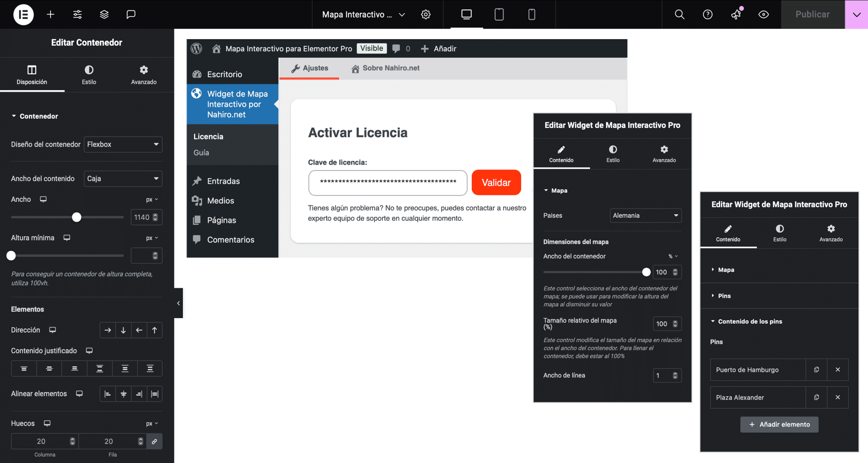The image size is (868, 463).
Task: Remove Puerto de Hamburgo pin
Action: point(838,370)
